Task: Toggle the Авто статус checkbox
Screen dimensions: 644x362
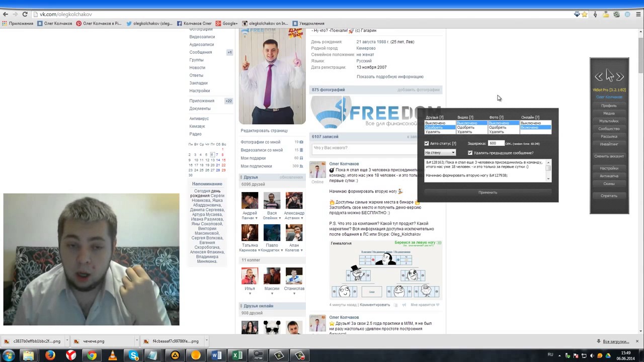Action: (x=427, y=143)
